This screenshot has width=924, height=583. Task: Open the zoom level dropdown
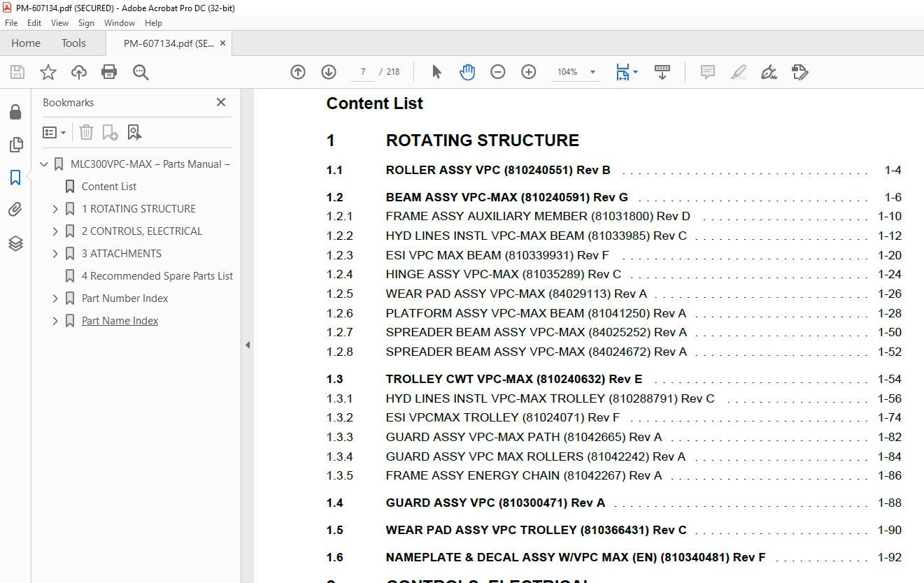pyautogui.click(x=593, y=72)
